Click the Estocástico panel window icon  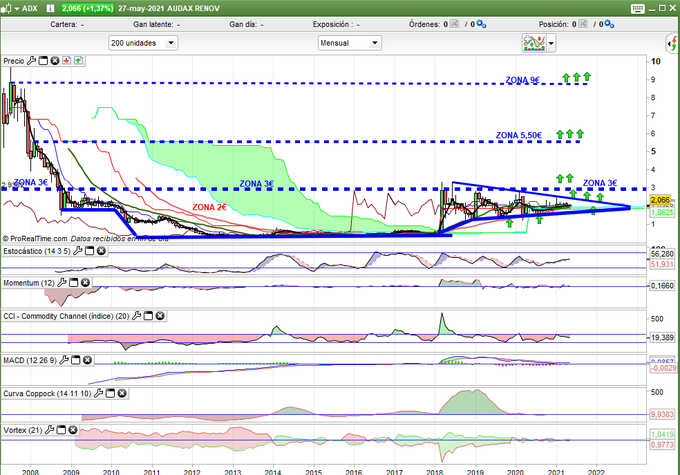[89, 251]
